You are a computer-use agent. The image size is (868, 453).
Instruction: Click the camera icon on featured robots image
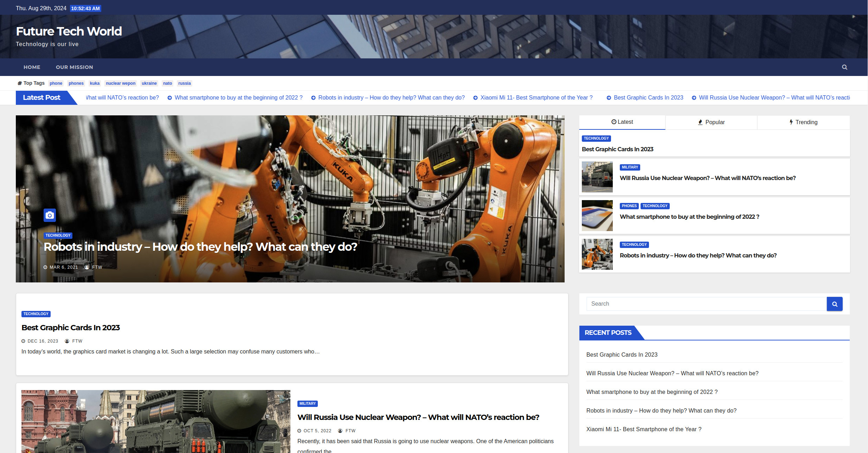coord(50,215)
